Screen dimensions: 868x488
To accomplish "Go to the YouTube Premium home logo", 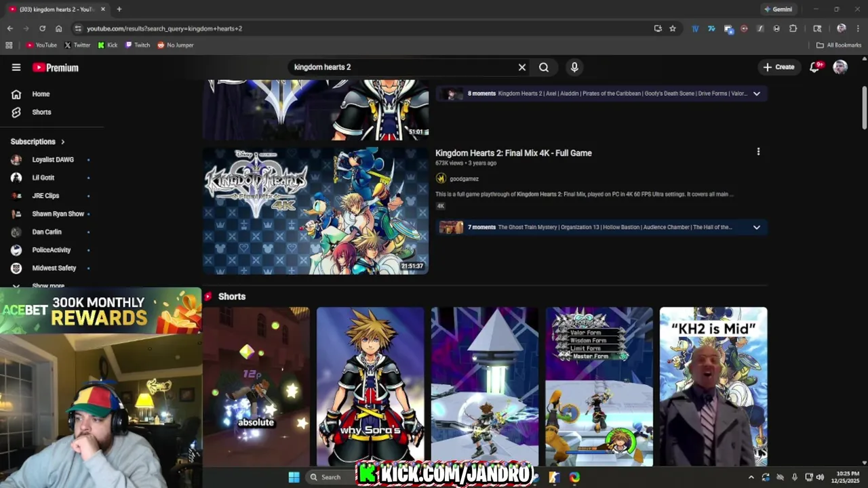I will tap(56, 68).
